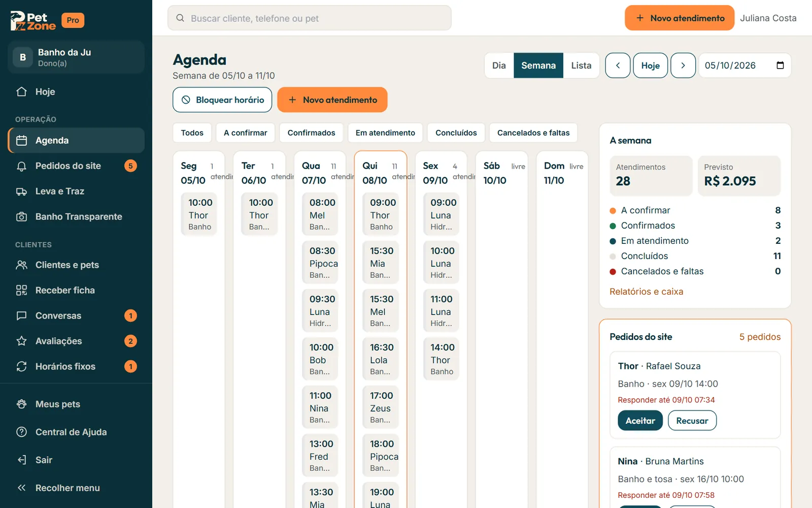Select the Semana view tab

pos(538,66)
